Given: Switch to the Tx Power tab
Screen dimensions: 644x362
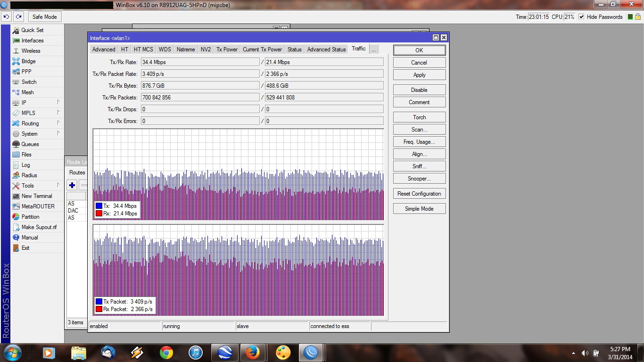Looking at the screenshot, I should [x=227, y=49].
